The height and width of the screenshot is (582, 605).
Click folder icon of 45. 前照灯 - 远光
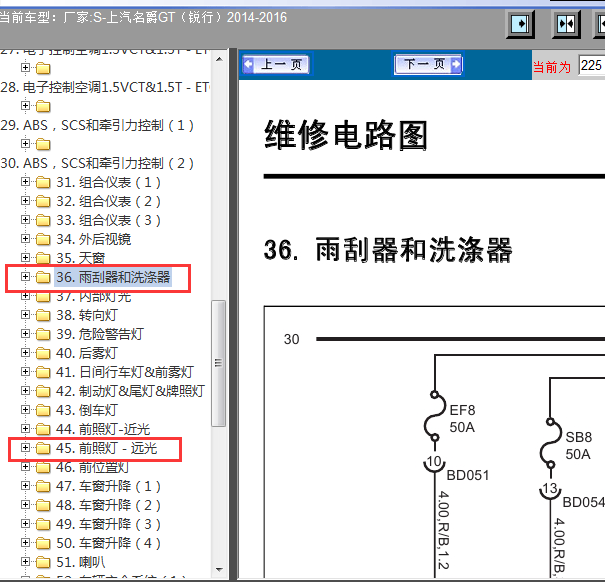(43, 448)
